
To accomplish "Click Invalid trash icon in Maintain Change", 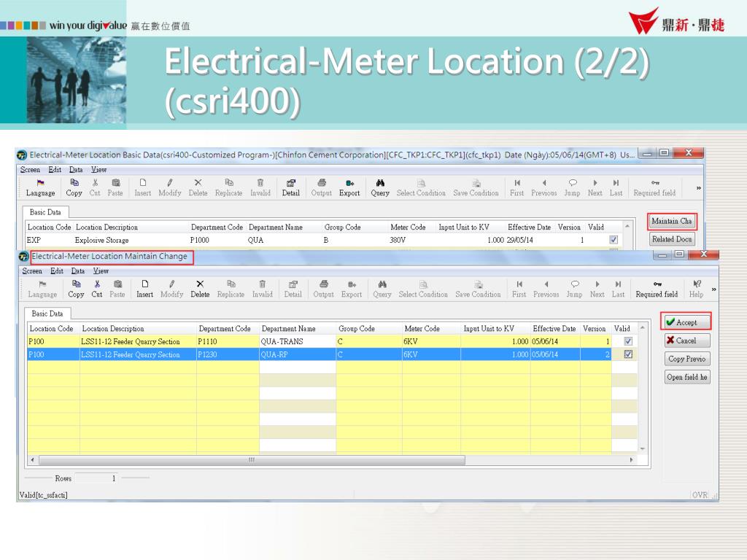I will 263,284.
